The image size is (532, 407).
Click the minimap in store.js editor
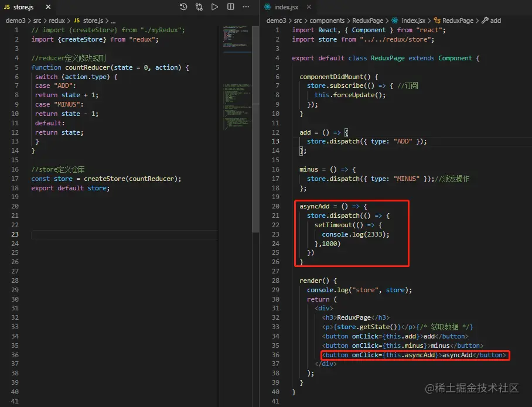(x=237, y=78)
